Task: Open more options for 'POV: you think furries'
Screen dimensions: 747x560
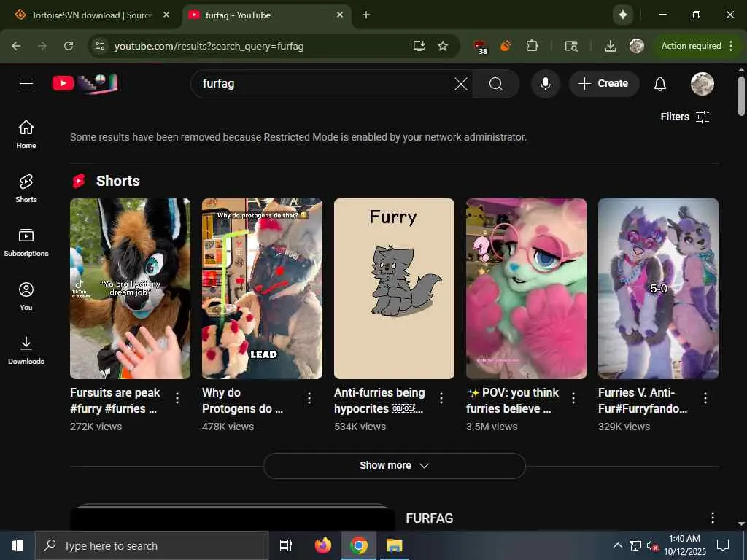Action: click(x=573, y=398)
